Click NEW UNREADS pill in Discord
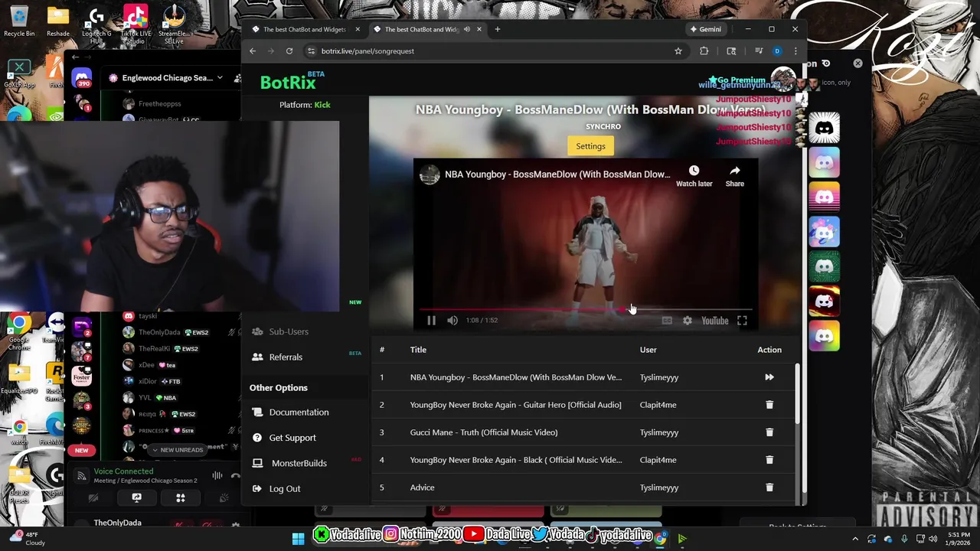 [176, 450]
